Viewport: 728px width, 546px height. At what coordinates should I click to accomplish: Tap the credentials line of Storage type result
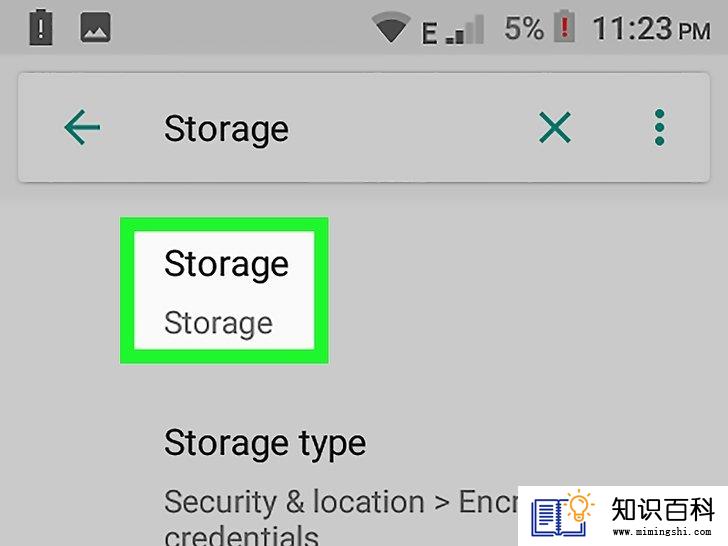pos(241,535)
